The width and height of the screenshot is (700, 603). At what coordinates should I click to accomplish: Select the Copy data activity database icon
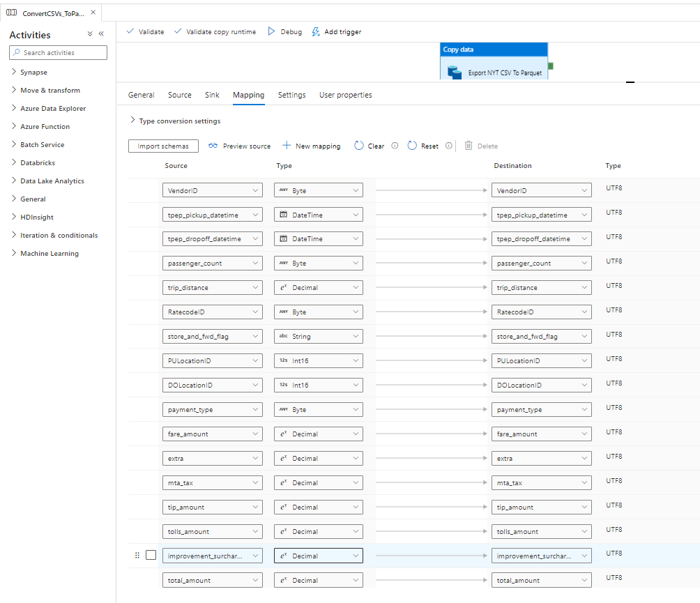point(455,72)
